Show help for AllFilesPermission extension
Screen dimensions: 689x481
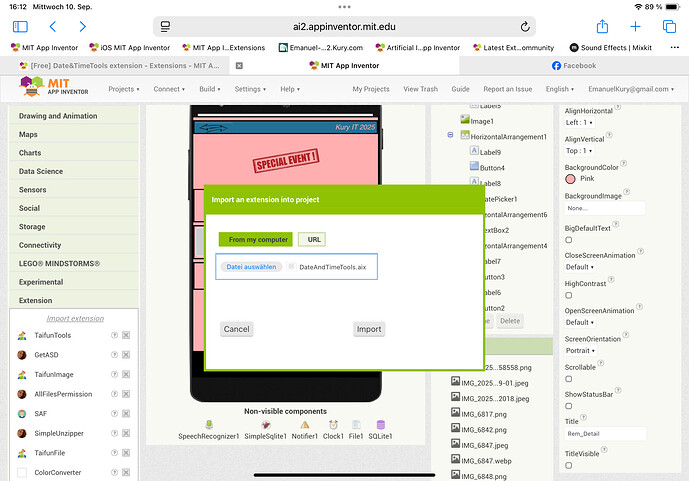pos(114,394)
